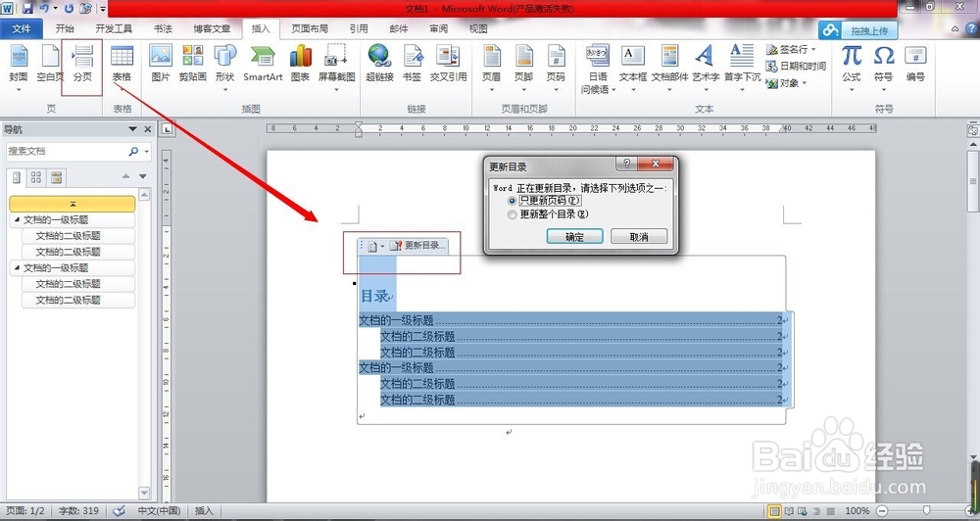Click the save icon in quick access toolbar
The width and height of the screenshot is (980, 521).
click(x=27, y=9)
